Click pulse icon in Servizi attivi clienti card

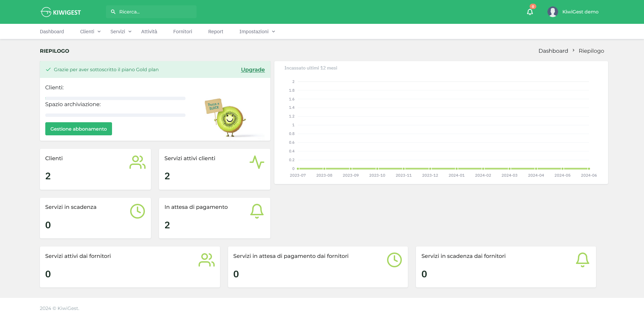click(x=257, y=162)
